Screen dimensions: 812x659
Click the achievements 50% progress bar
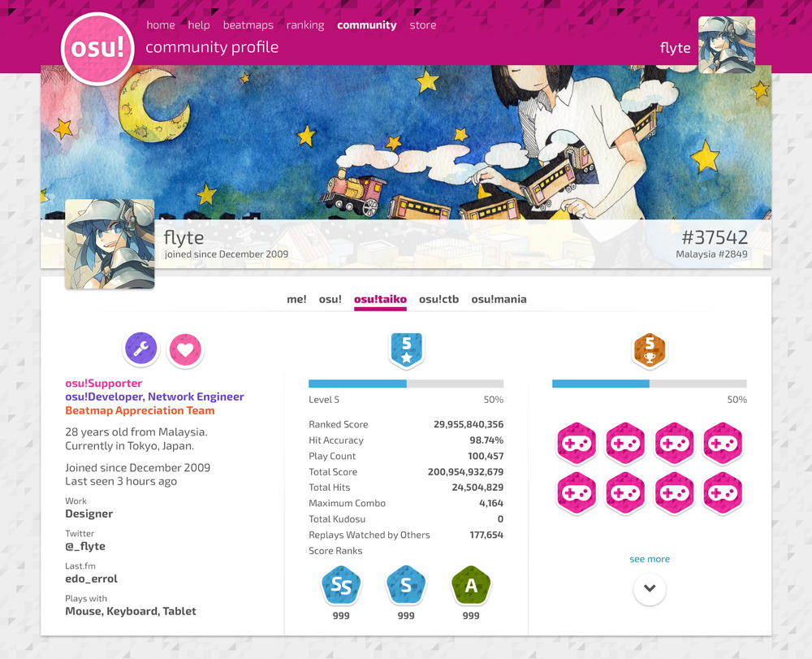click(x=650, y=384)
